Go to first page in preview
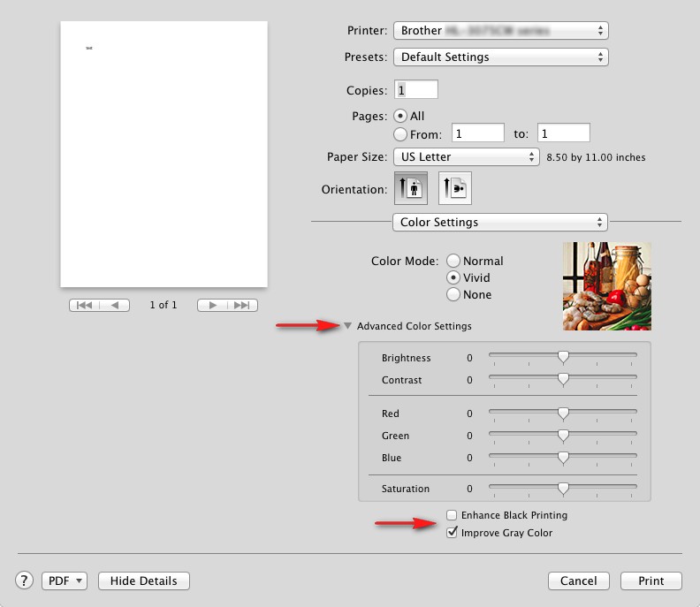Screen dimensions: 700x607 tap(84, 305)
